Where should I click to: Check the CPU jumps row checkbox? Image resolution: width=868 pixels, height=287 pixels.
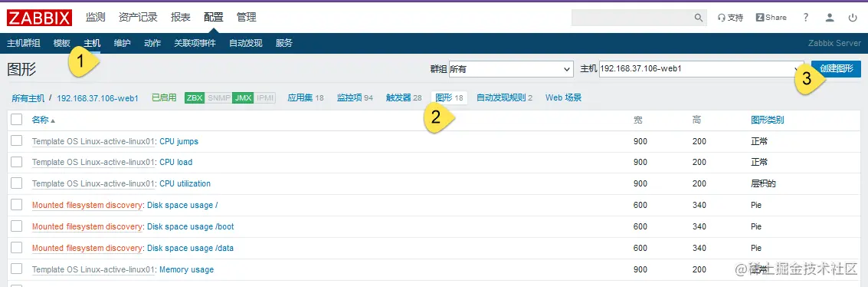[17, 140]
